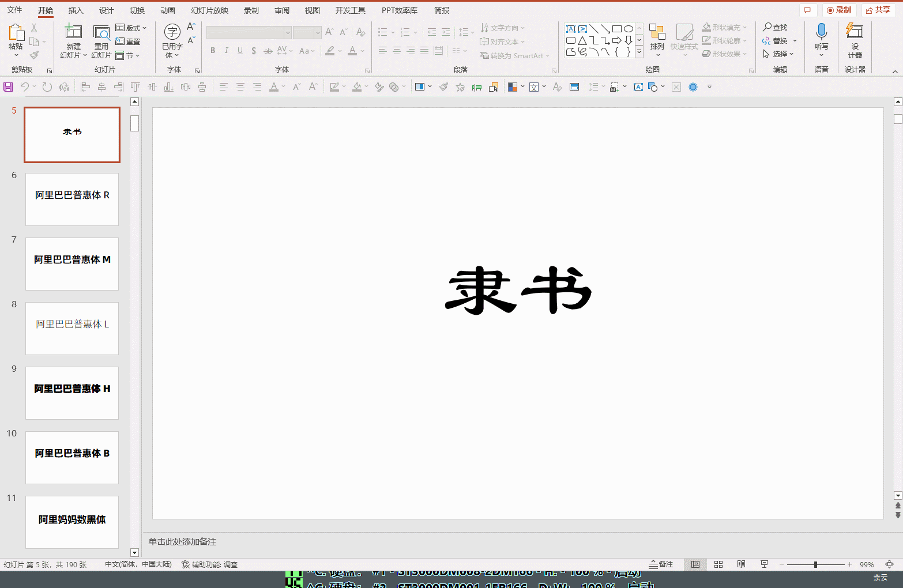The width and height of the screenshot is (903, 588).
Task: Click the Arrange (排列) icon
Action: tap(657, 32)
